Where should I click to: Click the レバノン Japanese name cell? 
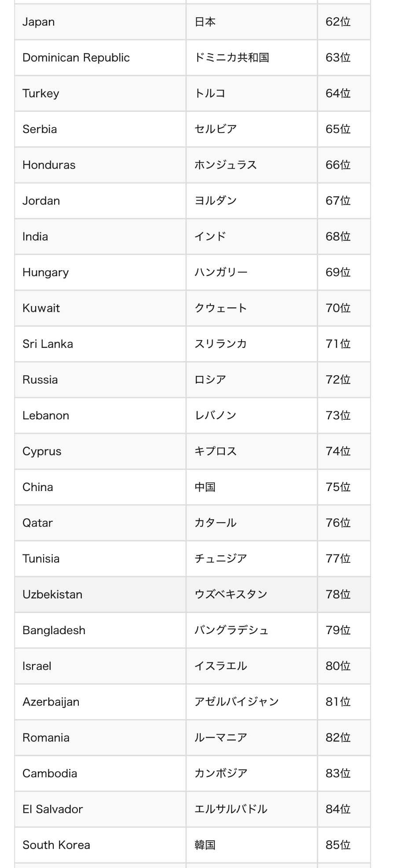point(216,416)
